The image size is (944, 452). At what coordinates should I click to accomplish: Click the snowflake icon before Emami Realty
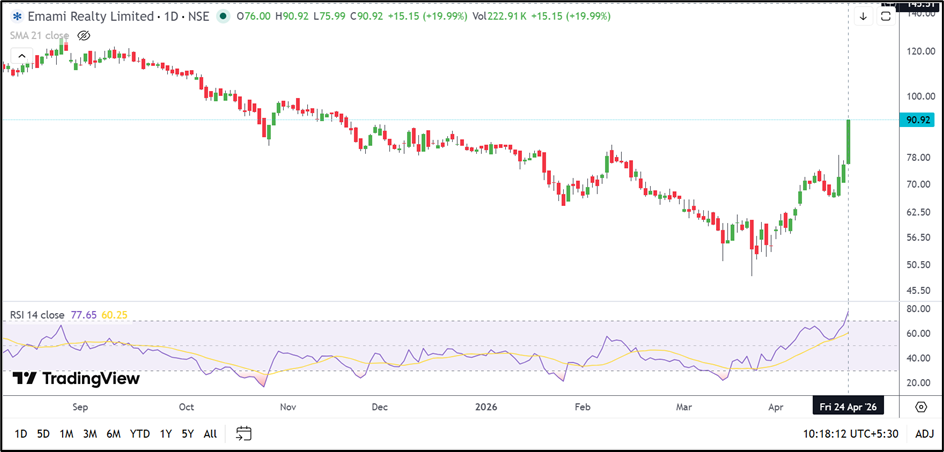point(17,17)
